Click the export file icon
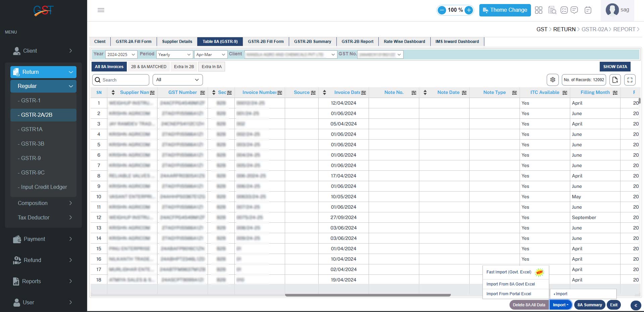The width and height of the screenshot is (644, 312). [x=615, y=80]
